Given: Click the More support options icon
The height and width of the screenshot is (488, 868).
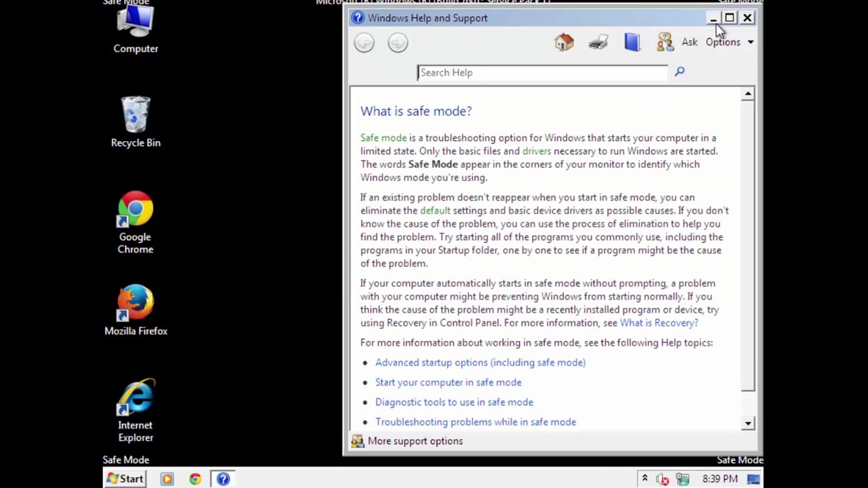Looking at the screenshot, I should pyautogui.click(x=357, y=441).
